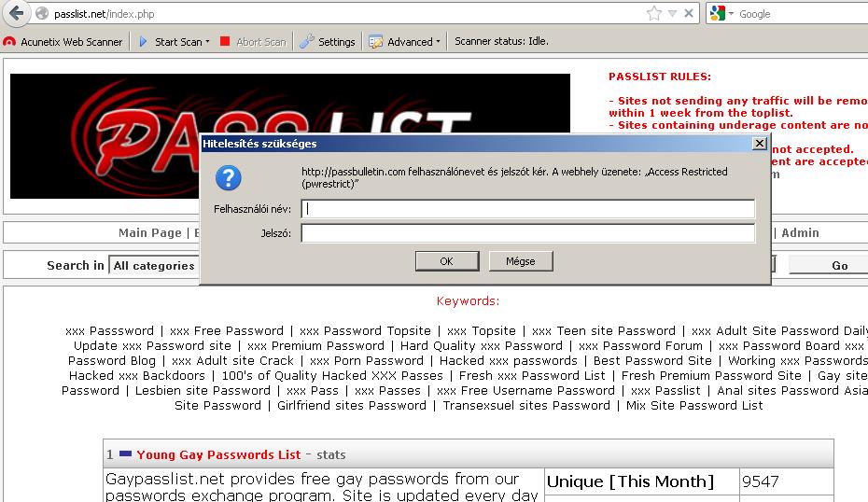
Task: Click the red Abort Scan button
Action: click(253, 41)
